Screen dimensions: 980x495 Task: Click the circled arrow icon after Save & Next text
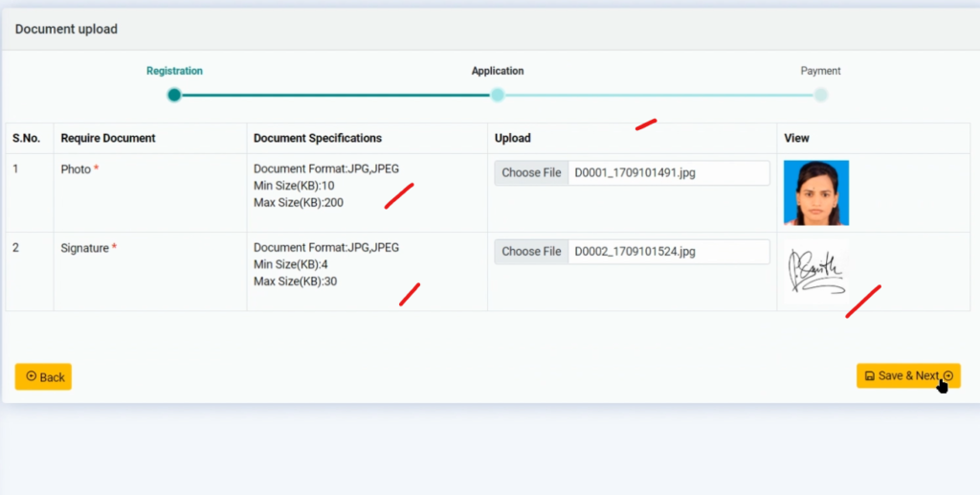(x=947, y=376)
